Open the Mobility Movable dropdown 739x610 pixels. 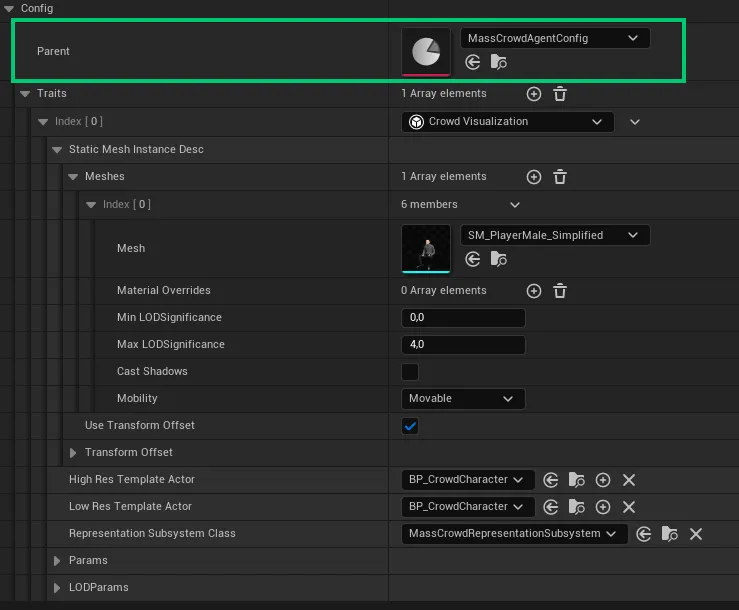(463, 398)
